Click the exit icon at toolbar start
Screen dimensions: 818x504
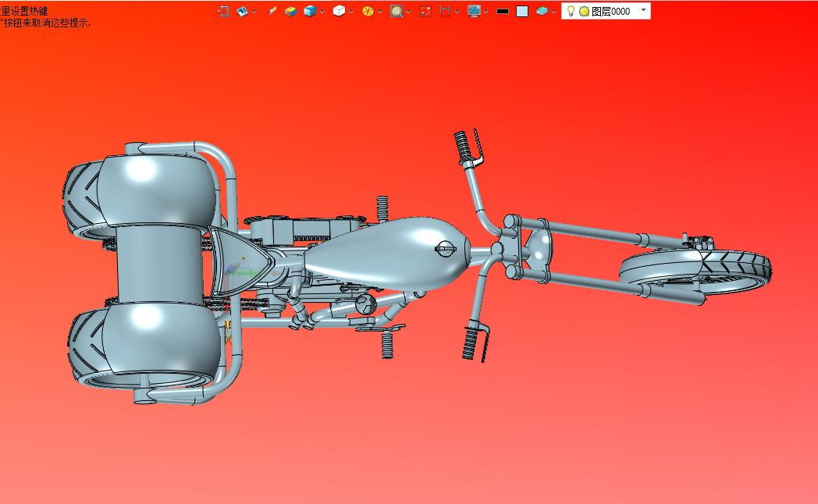pyautogui.click(x=222, y=11)
